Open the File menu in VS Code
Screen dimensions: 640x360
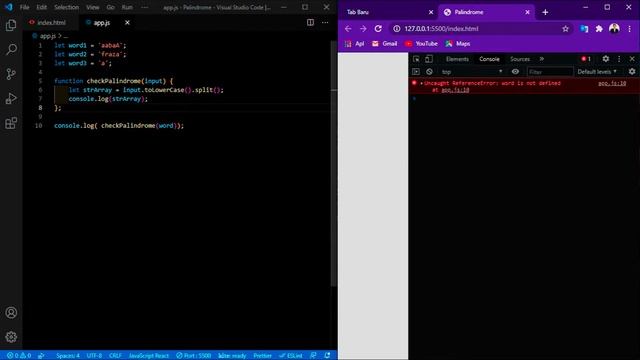24,7
